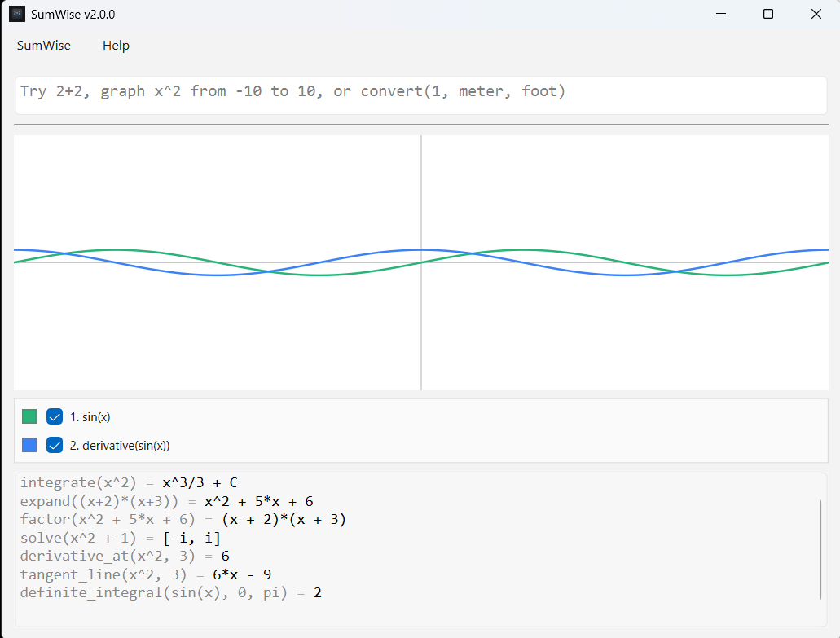Click the history panel scrollbar
Image resolution: width=840 pixels, height=638 pixels.
(x=820, y=550)
